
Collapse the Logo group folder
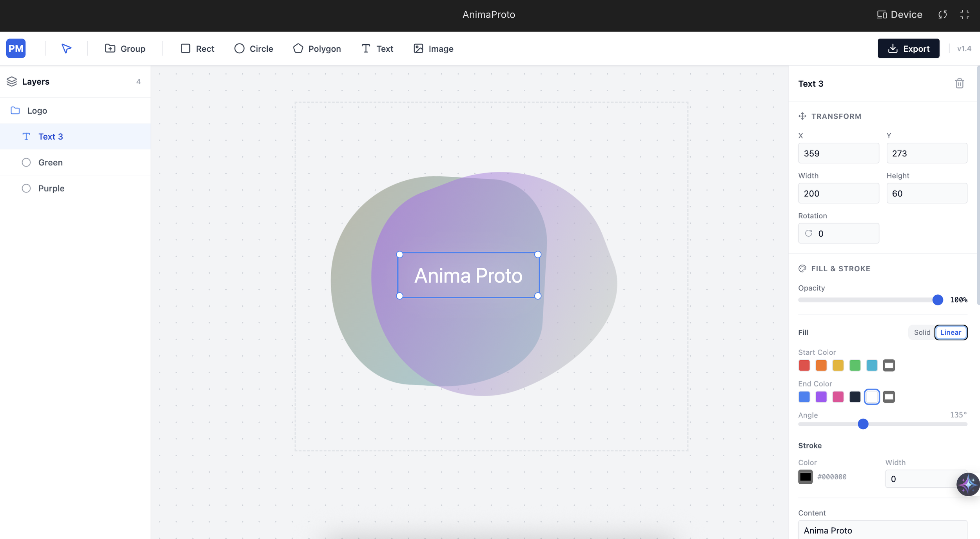click(x=15, y=111)
